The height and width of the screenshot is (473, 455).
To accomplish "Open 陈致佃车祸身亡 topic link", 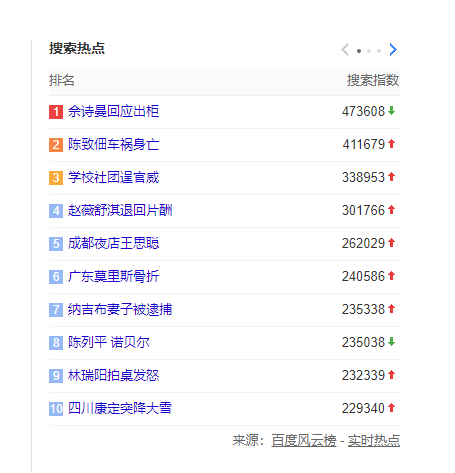I will pyautogui.click(x=113, y=144).
